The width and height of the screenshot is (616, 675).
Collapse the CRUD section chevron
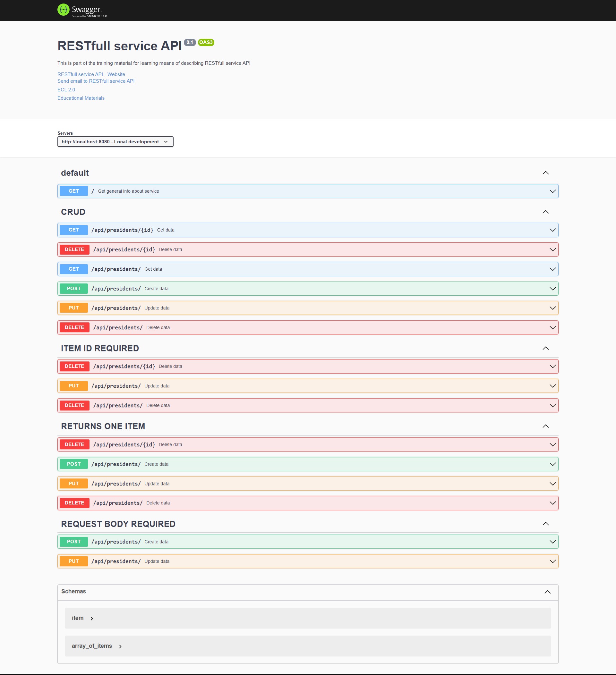[x=545, y=212]
